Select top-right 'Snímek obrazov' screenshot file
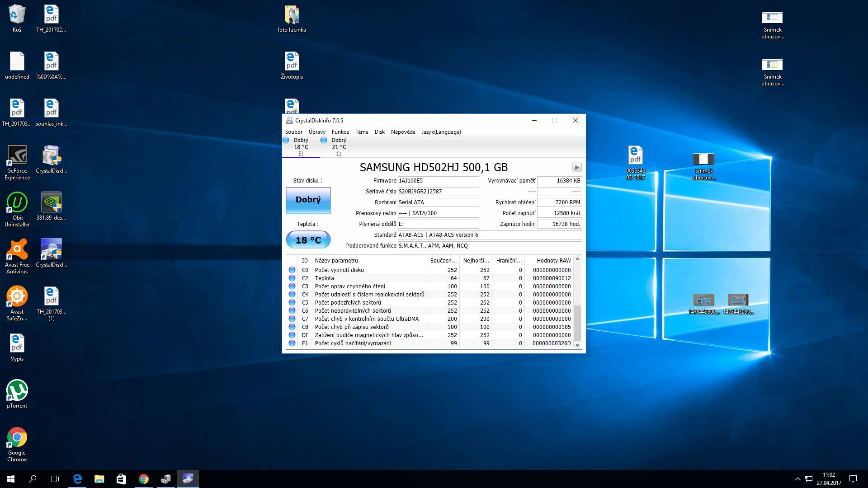This screenshot has height=488, width=868. point(772,25)
